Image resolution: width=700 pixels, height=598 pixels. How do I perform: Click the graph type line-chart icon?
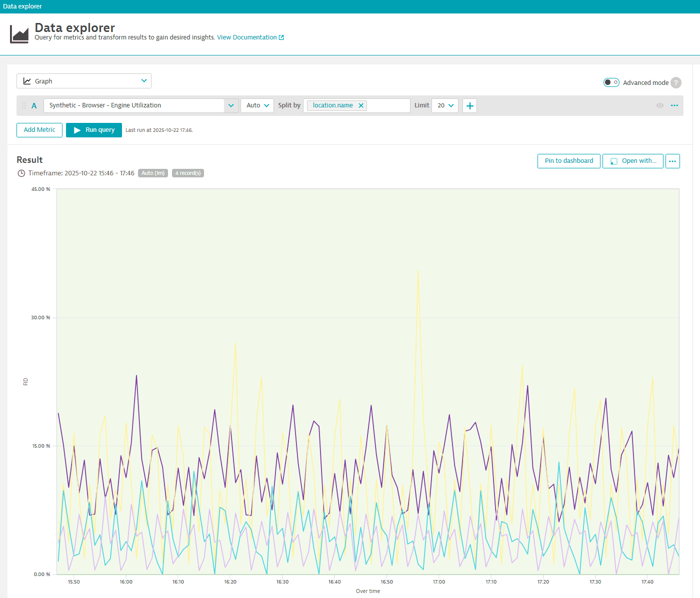(27, 80)
